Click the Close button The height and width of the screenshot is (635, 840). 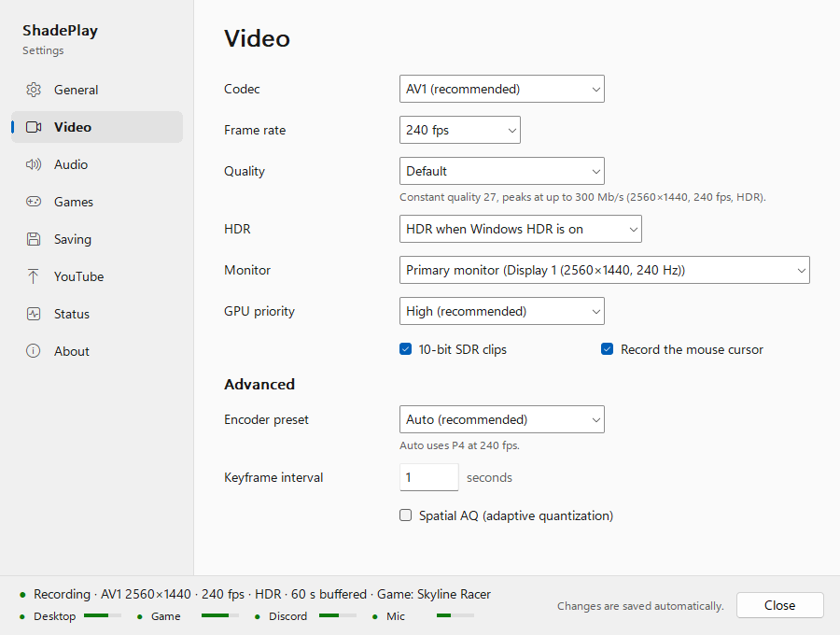[x=779, y=605]
